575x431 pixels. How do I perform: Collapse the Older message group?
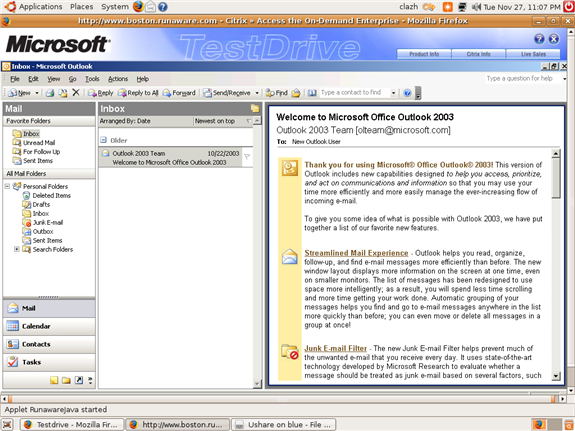point(103,140)
